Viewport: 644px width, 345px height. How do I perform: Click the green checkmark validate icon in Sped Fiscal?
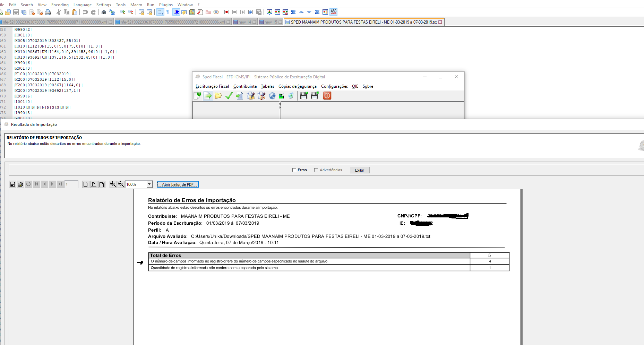tap(229, 96)
